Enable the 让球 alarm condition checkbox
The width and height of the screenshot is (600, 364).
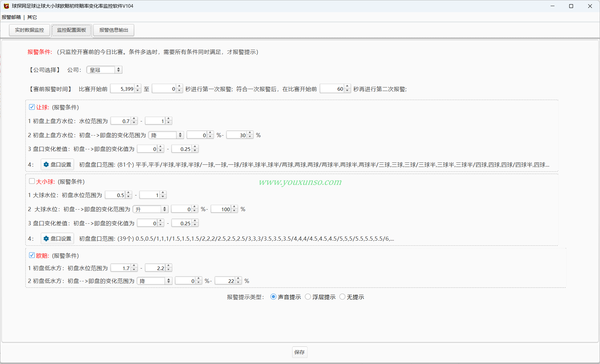click(x=32, y=107)
